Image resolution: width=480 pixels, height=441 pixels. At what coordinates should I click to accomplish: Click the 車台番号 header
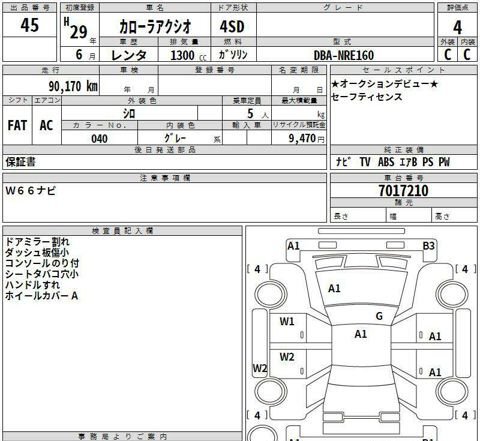point(404,178)
